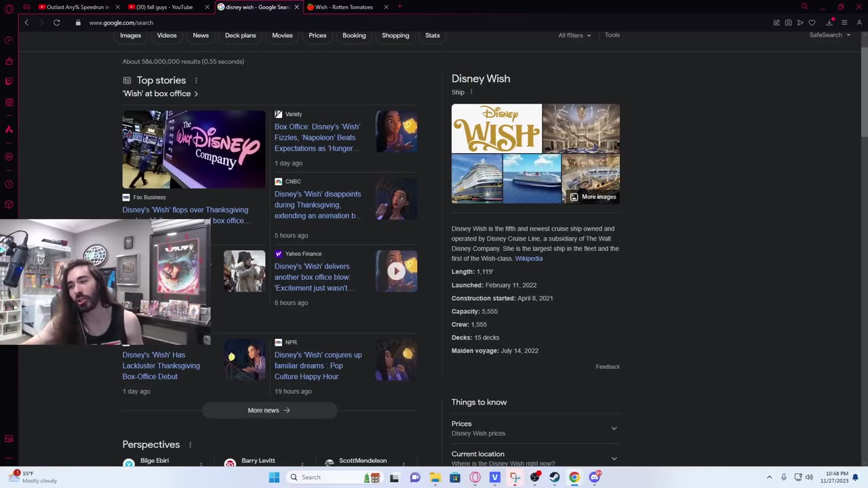
Task: Close the Outlast Any% Speedrun tab
Action: [x=117, y=7]
